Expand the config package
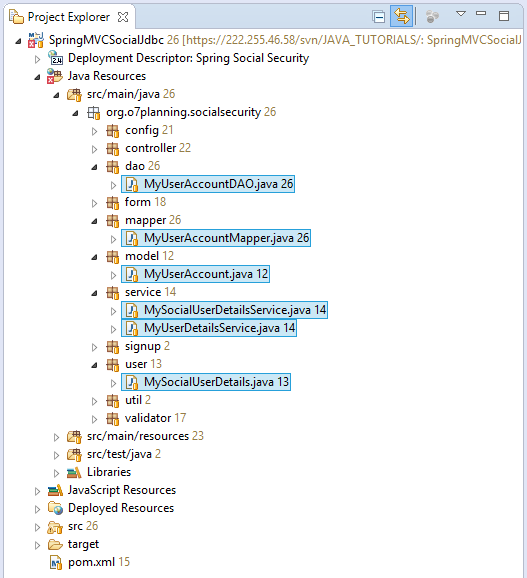Viewport: 527px width, 578px height. (94, 131)
